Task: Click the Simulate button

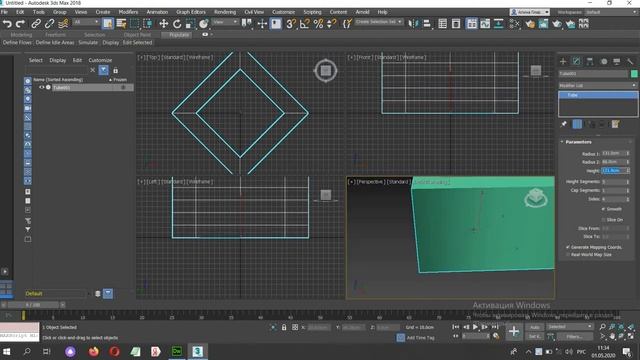Action: point(88,42)
